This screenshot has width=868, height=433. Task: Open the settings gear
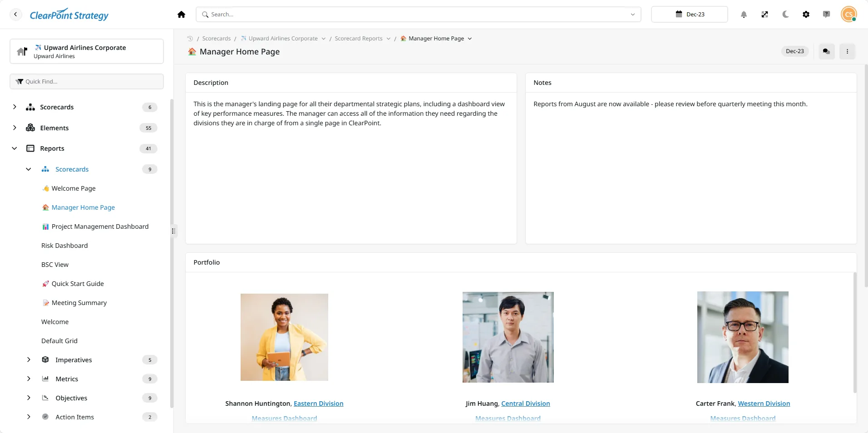coord(806,15)
